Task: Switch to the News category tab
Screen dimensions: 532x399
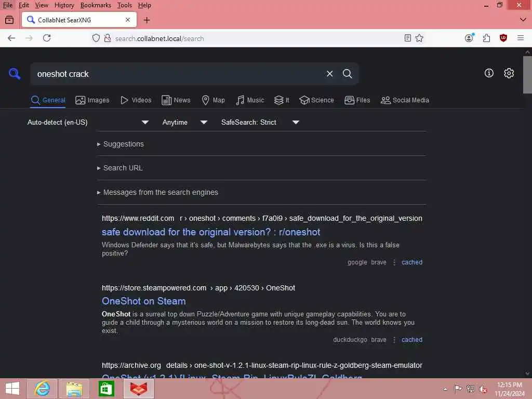Action: [x=176, y=100]
